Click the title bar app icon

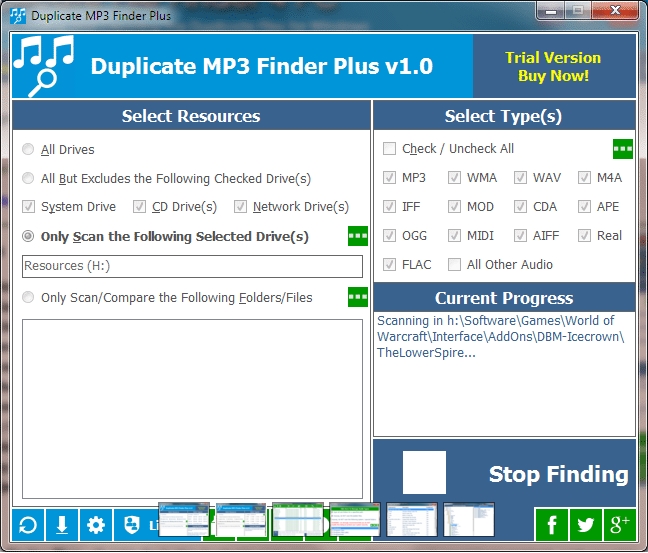tap(18, 16)
